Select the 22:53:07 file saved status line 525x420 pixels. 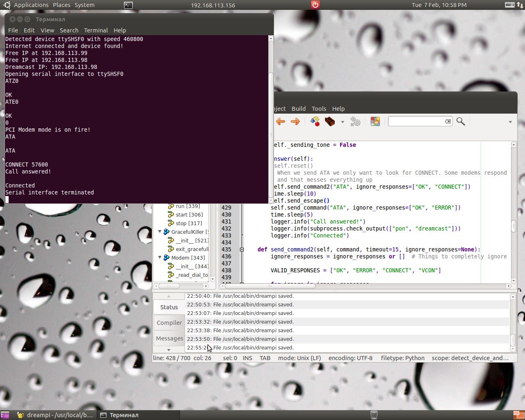[347, 313]
